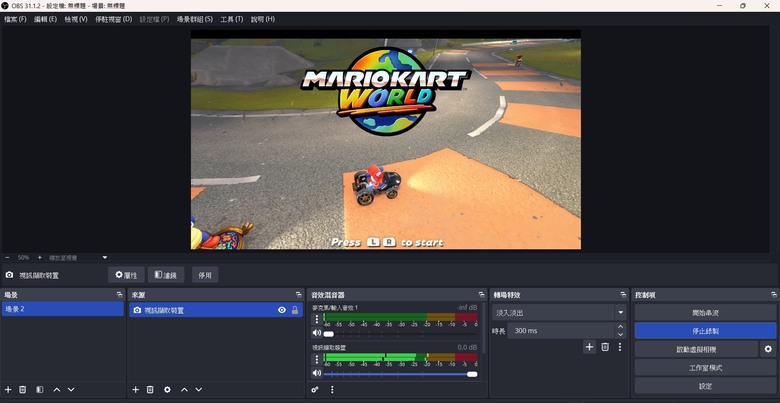Click the 300 ms duration field
This screenshot has width=780, height=403.
tap(561, 331)
